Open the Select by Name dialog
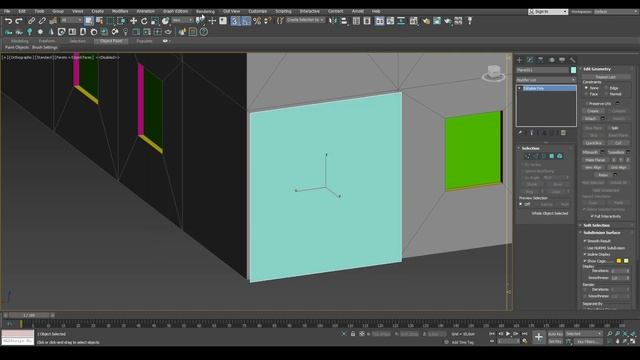This screenshot has height=360, width=640. (x=99, y=21)
